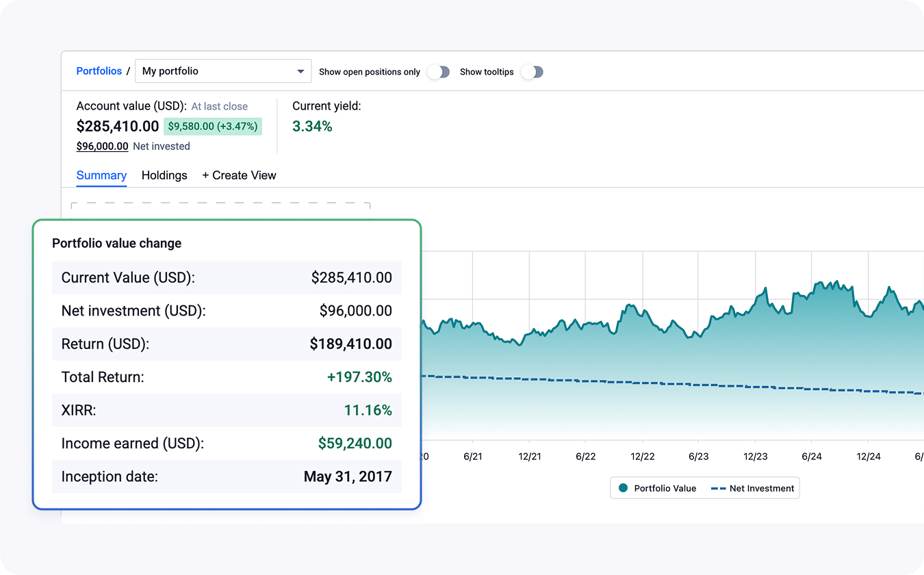Viewport: 924px width, 575px height.
Task: Click the dropdown arrow on the portfolio selector
Action: pos(300,71)
